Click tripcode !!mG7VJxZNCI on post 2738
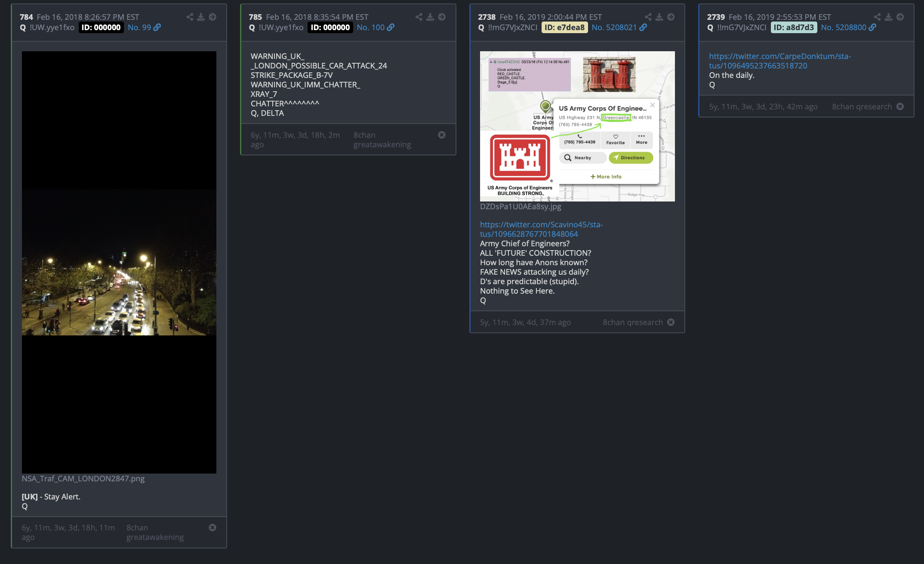Viewport: 924px width, 564px height. tap(513, 27)
